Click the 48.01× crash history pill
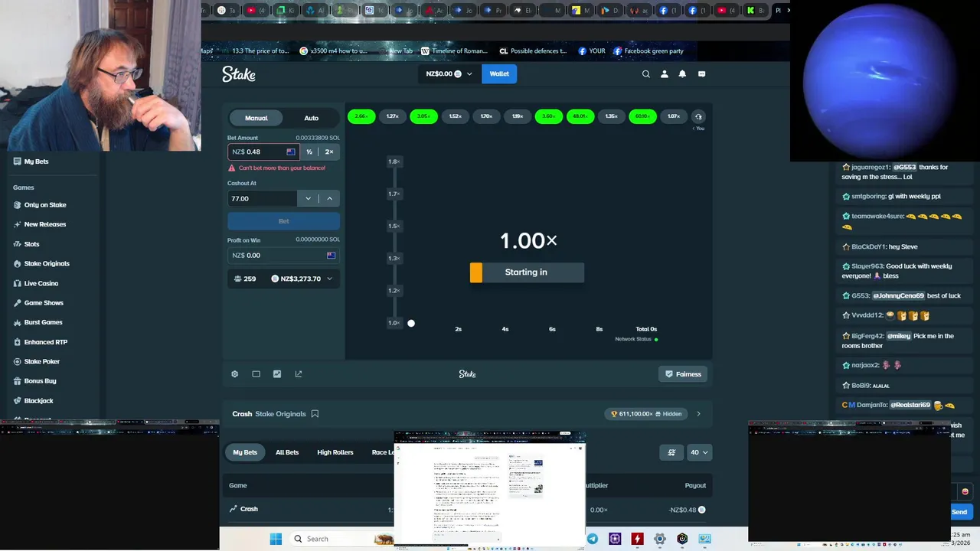The width and height of the screenshot is (980, 551). pos(580,116)
